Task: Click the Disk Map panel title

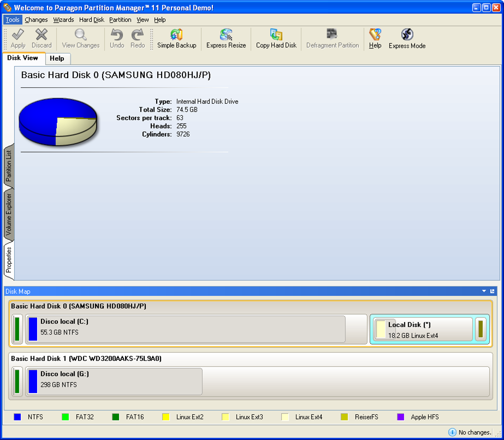Action: tap(18, 291)
